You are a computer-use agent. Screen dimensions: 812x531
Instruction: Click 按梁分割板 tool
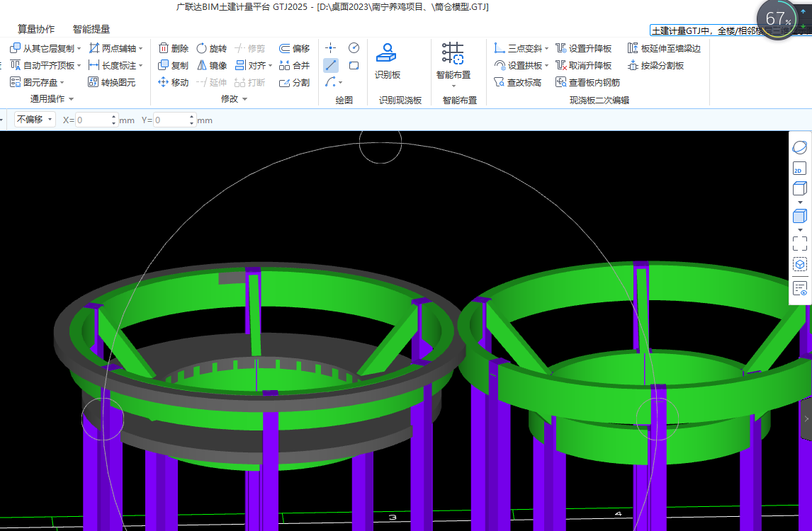pyautogui.click(x=655, y=65)
